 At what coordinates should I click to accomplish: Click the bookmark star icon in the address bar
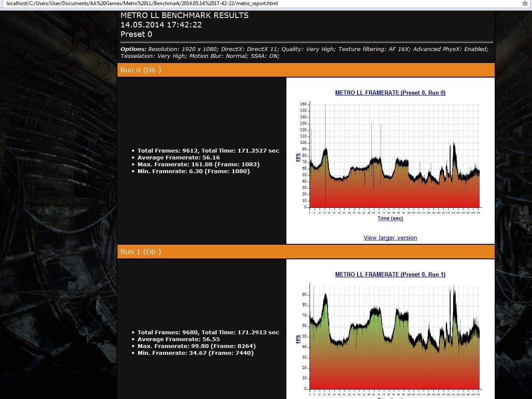tap(525, 3)
